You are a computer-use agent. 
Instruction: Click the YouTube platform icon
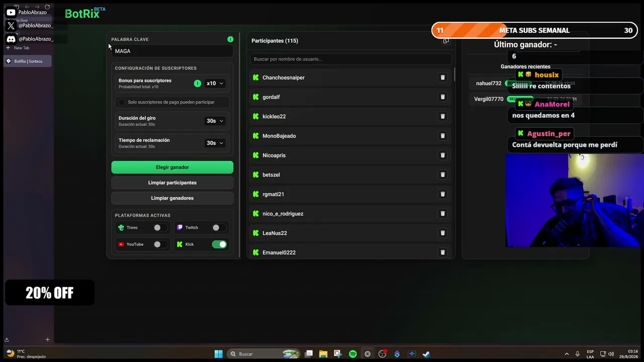121,244
